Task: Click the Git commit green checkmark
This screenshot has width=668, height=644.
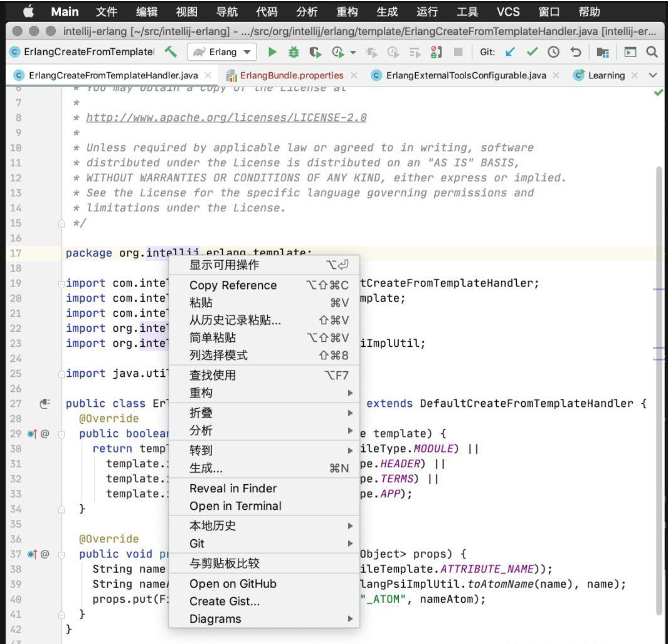Action: (x=532, y=52)
